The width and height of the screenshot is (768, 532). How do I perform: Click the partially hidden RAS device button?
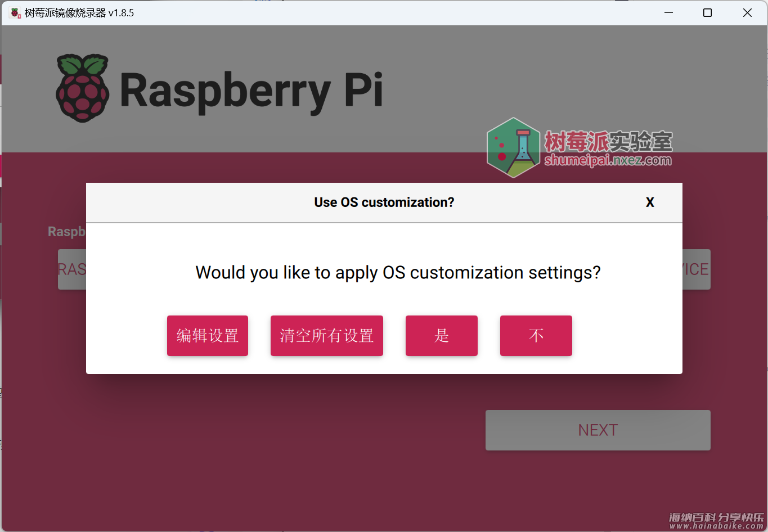(72, 269)
